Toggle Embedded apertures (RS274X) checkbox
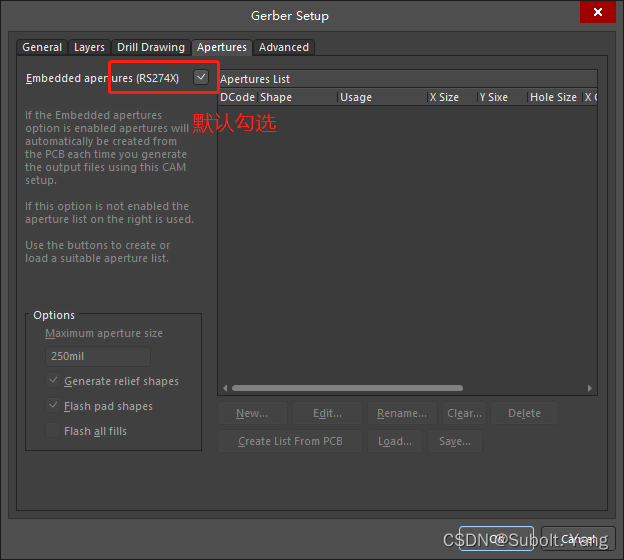Image resolution: width=624 pixels, height=560 pixels. [x=201, y=77]
